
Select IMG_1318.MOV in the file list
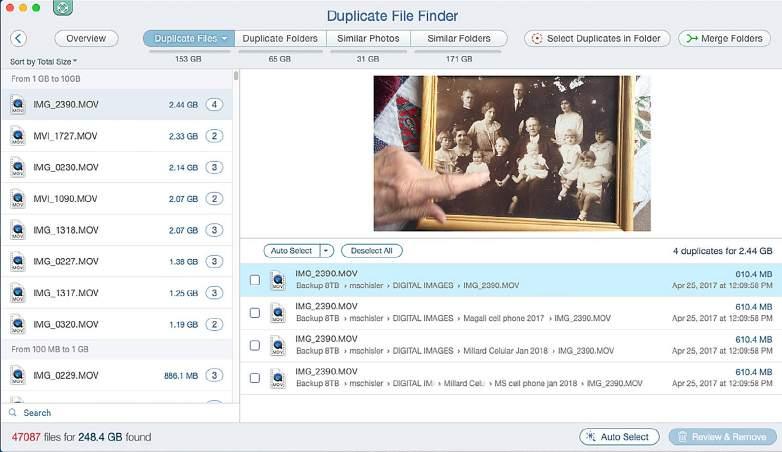click(117, 230)
